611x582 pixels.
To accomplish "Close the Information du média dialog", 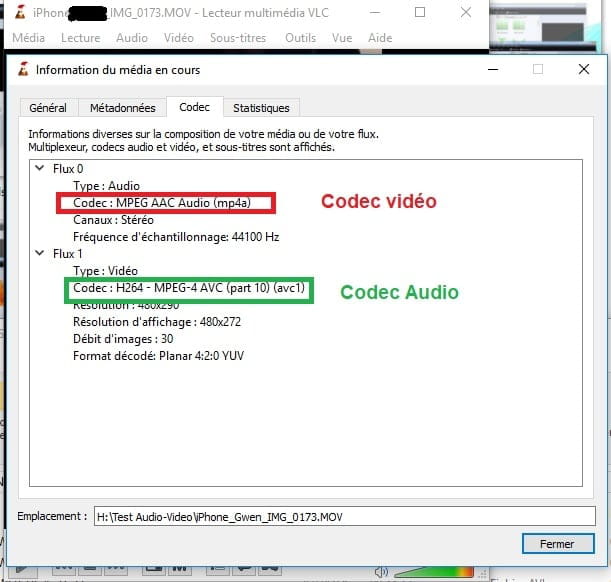I will pos(584,69).
